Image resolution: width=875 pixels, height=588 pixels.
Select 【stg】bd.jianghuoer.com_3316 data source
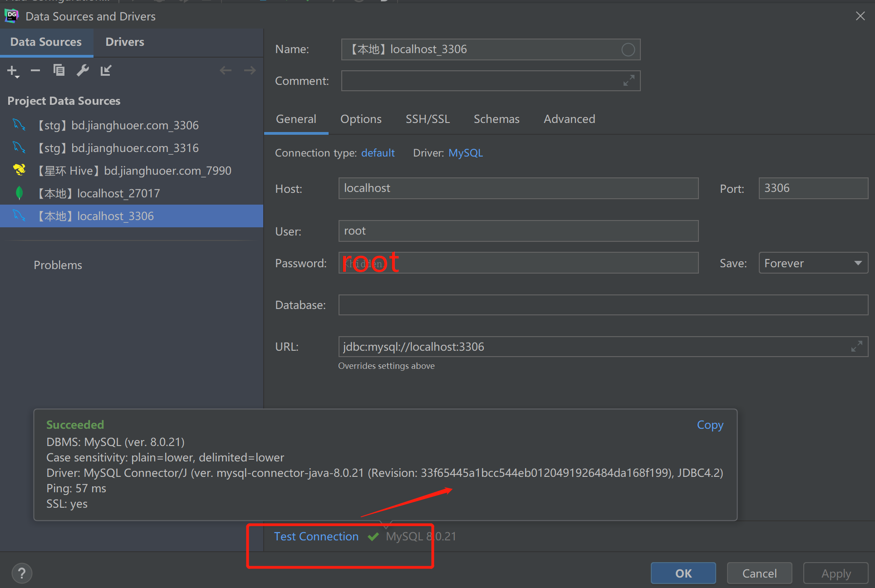click(x=132, y=148)
